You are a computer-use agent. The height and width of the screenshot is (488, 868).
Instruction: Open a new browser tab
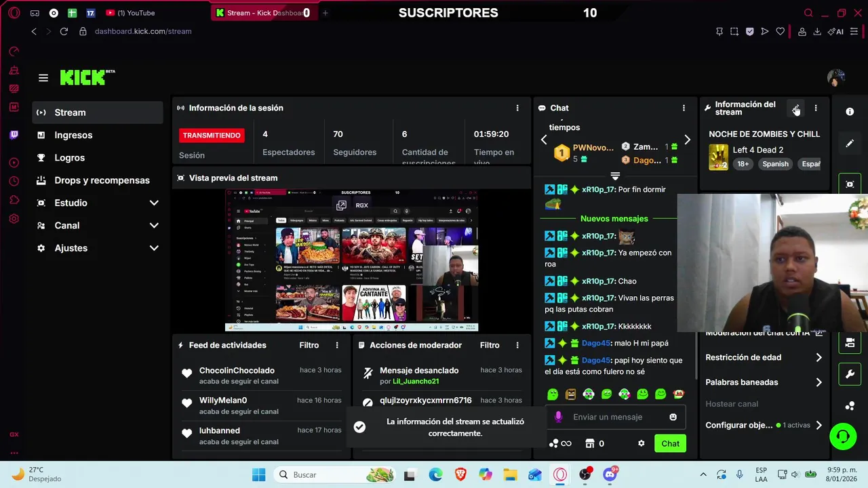click(325, 13)
